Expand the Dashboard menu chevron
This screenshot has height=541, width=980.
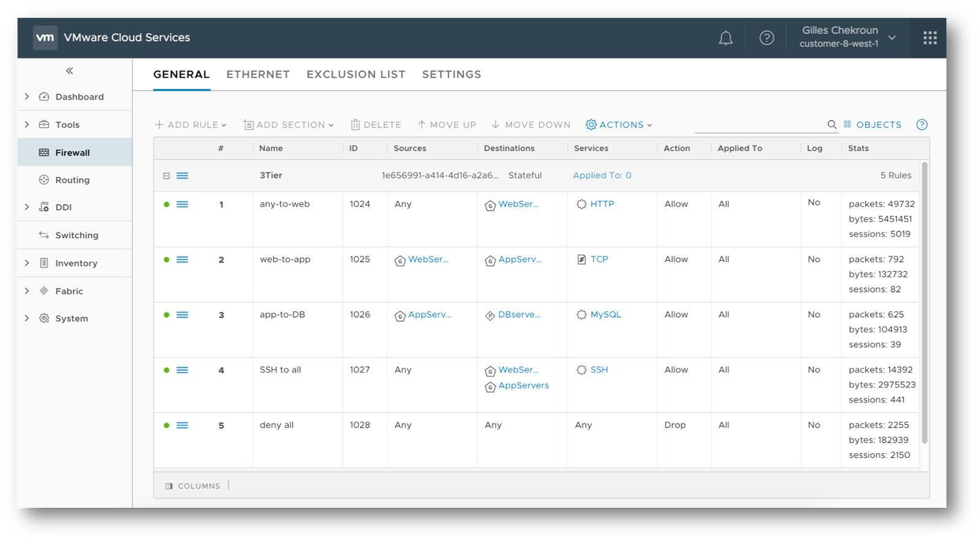pos(27,97)
